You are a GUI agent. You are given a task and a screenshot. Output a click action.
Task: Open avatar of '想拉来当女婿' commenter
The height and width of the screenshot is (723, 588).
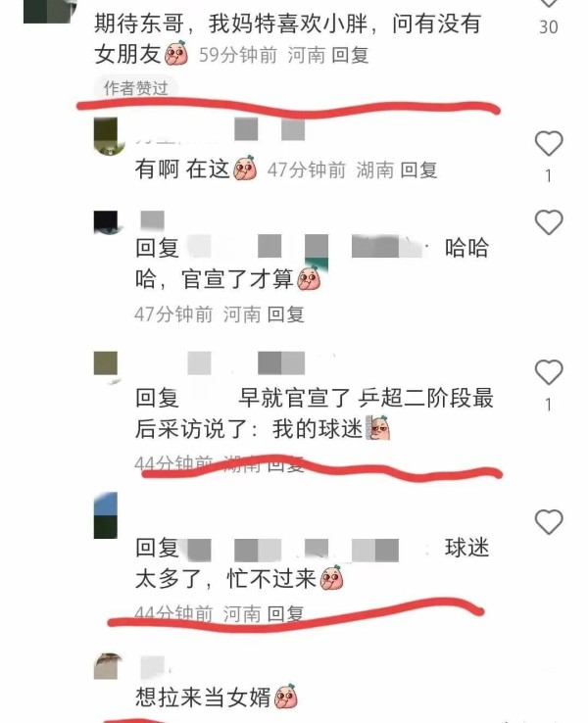pos(108,667)
